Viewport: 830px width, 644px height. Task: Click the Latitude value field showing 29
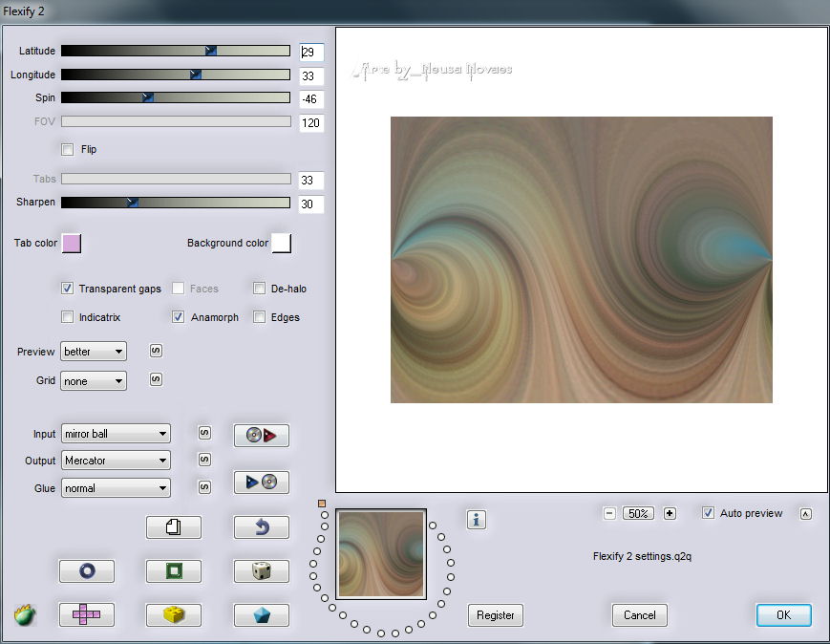point(311,52)
